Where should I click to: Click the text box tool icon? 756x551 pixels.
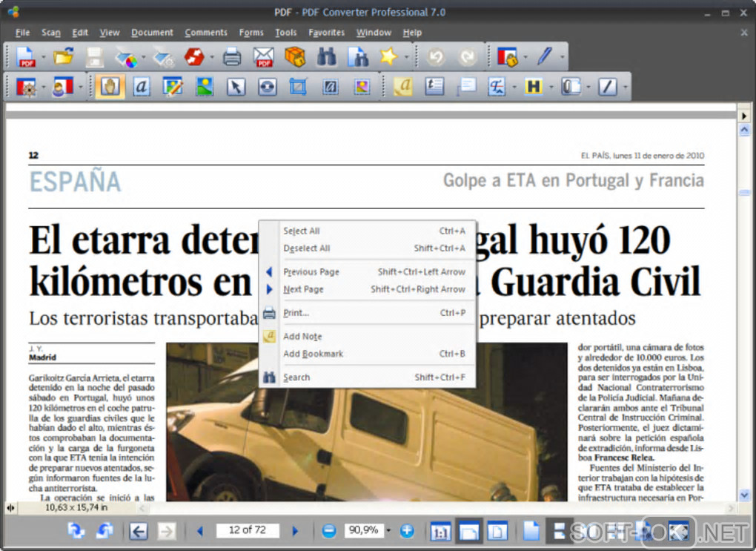click(x=434, y=86)
